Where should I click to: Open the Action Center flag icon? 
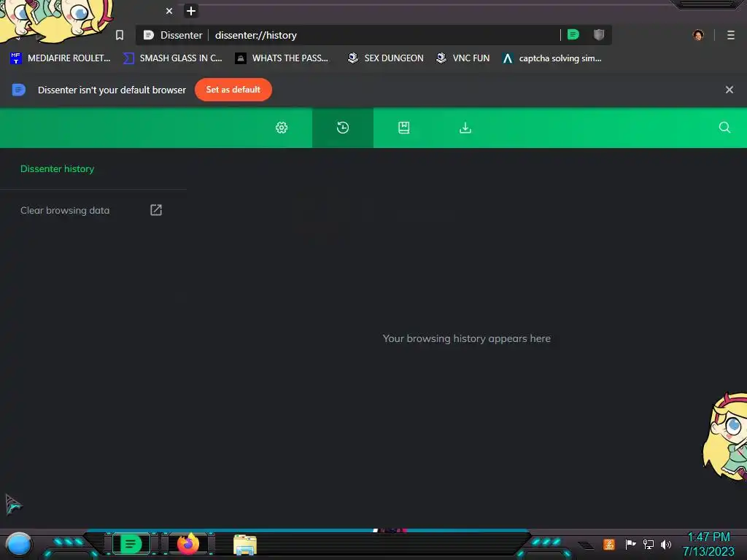pos(630,544)
